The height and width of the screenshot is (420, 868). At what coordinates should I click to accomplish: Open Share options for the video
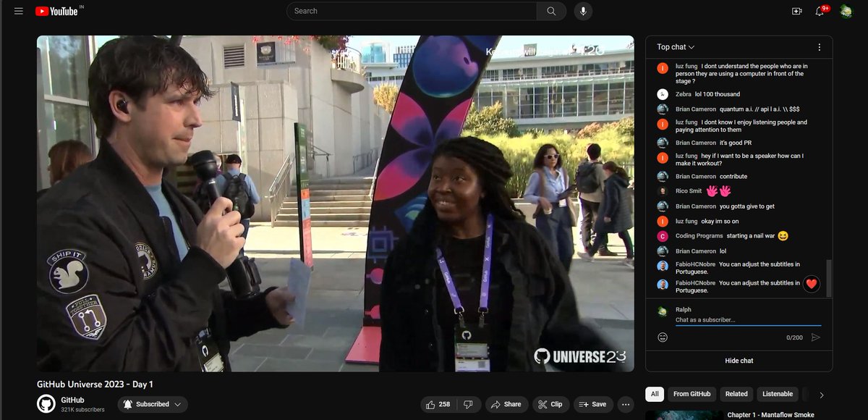tap(507, 404)
